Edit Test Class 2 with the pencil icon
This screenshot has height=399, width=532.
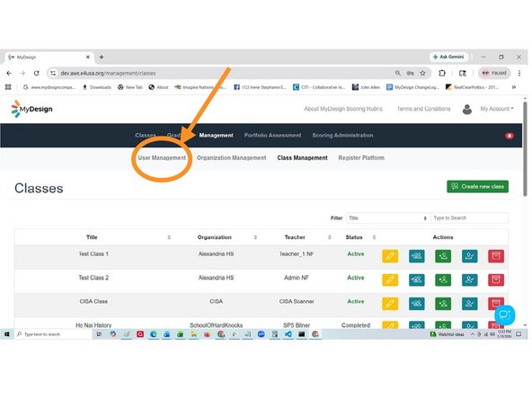tap(390, 279)
